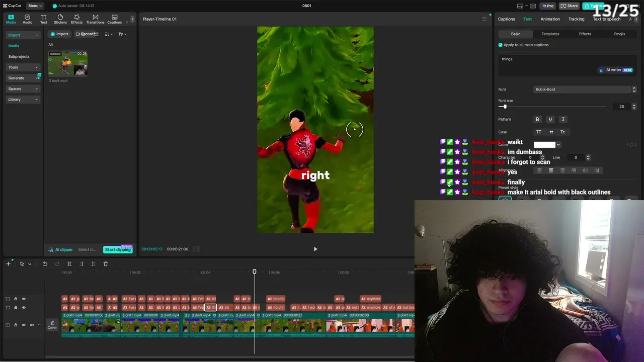Open the Stickers panel
644x362 pixels.
(60, 19)
